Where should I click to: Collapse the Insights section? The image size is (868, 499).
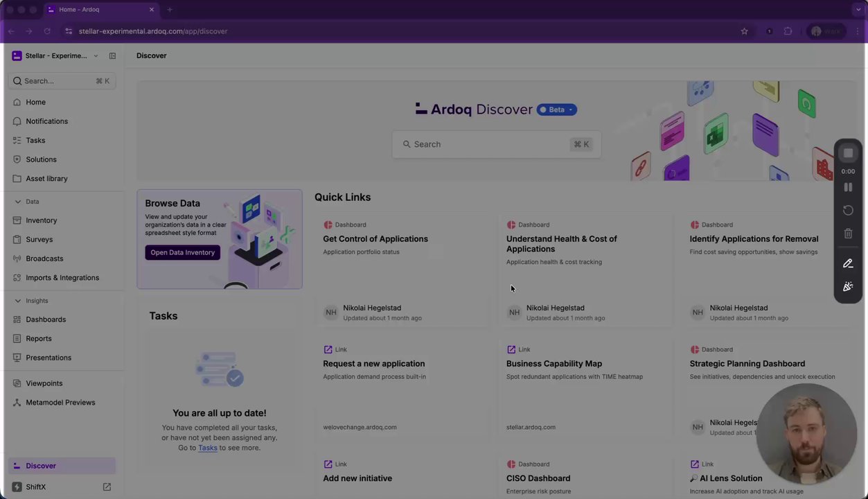pyautogui.click(x=17, y=301)
